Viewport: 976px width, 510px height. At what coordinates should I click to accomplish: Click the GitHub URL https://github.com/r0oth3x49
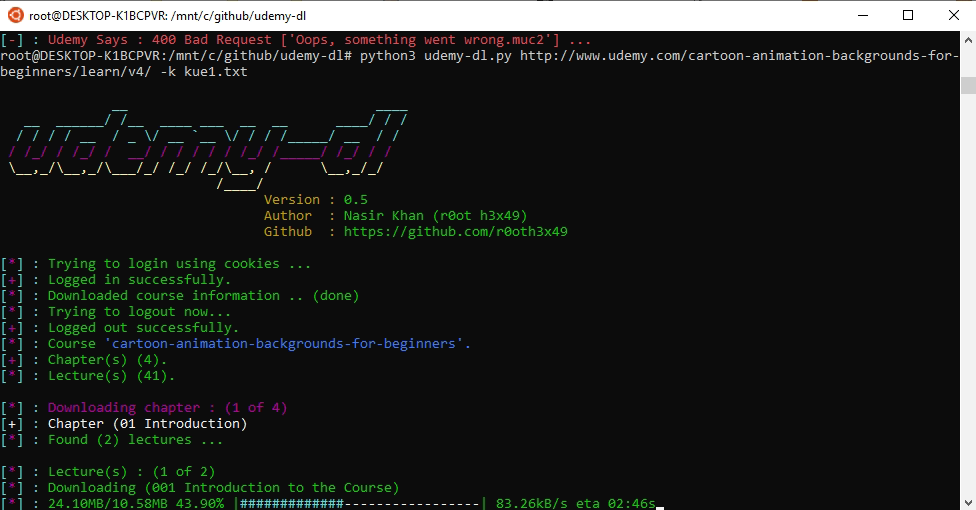(456, 232)
